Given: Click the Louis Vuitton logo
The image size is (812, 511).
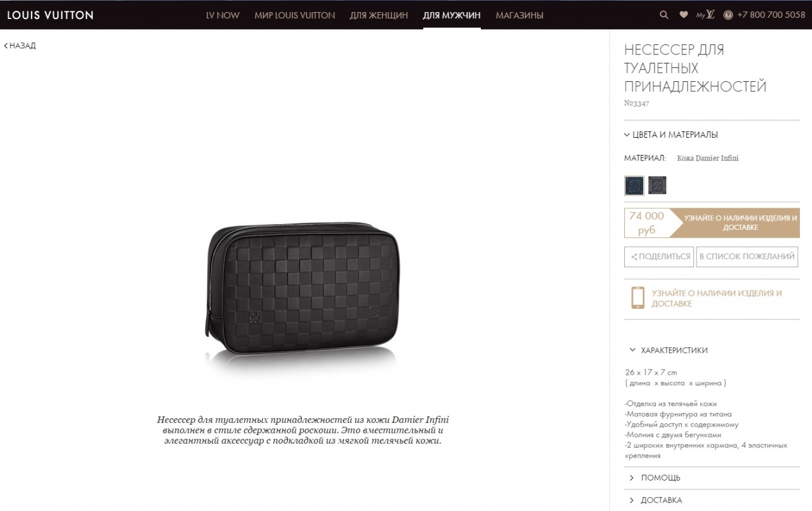Looking at the screenshot, I should [x=50, y=15].
